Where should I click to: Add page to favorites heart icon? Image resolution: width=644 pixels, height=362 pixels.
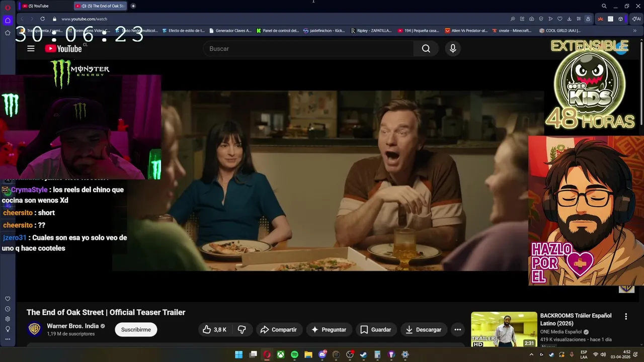click(559, 19)
